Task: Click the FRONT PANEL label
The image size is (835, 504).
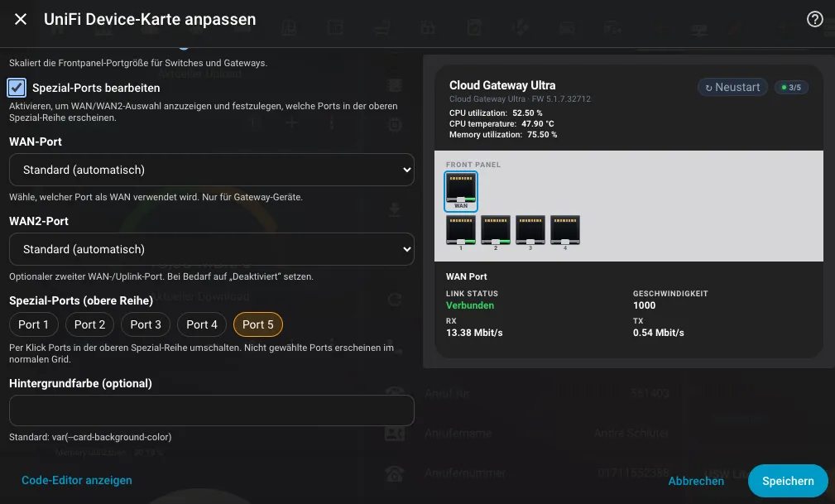Action: coord(473,165)
